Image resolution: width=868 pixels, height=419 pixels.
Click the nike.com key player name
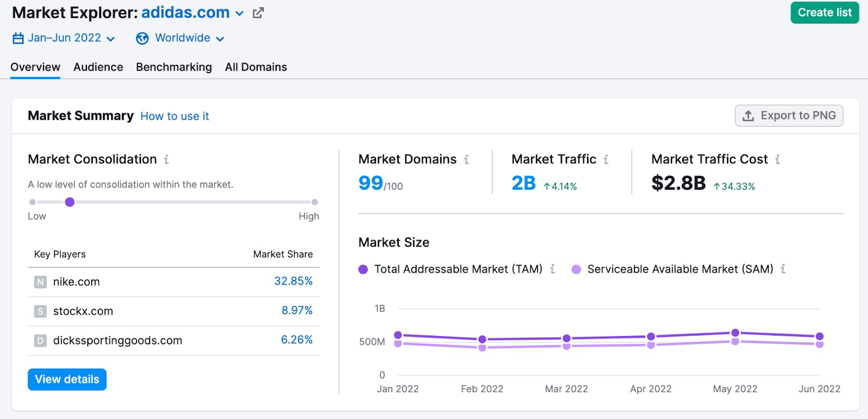coord(76,282)
